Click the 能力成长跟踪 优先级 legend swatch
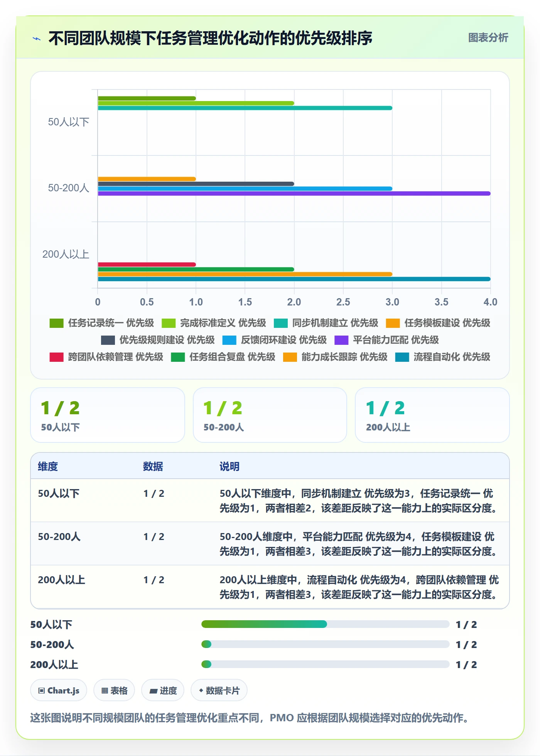The height and width of the screenshot is (756, 540). [x=290, y=357]
